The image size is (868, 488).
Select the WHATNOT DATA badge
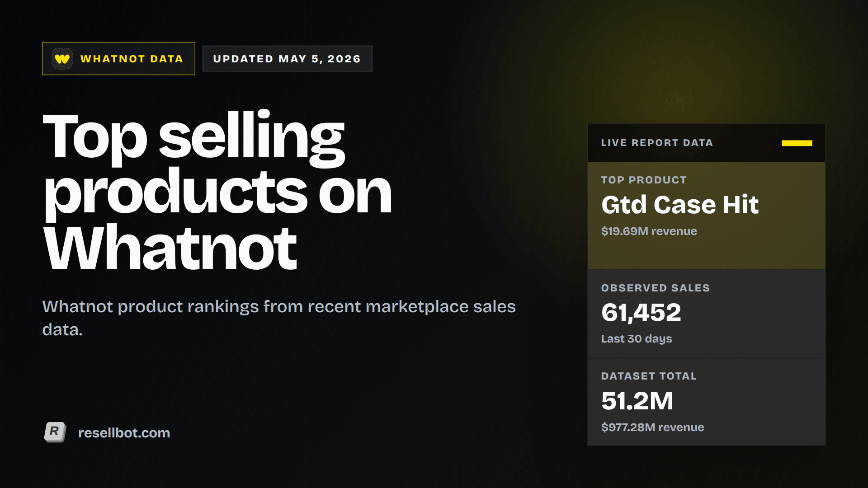pos(118,59)
